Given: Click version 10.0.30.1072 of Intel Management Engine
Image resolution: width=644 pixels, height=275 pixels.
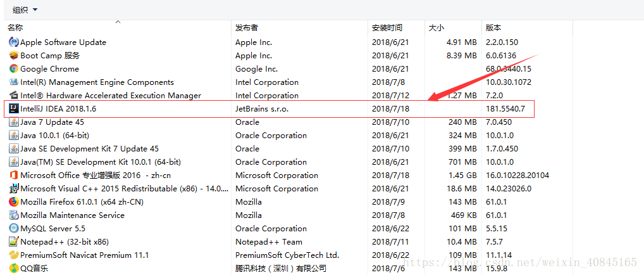Looking at the screenshot, I should coord(509,82).
